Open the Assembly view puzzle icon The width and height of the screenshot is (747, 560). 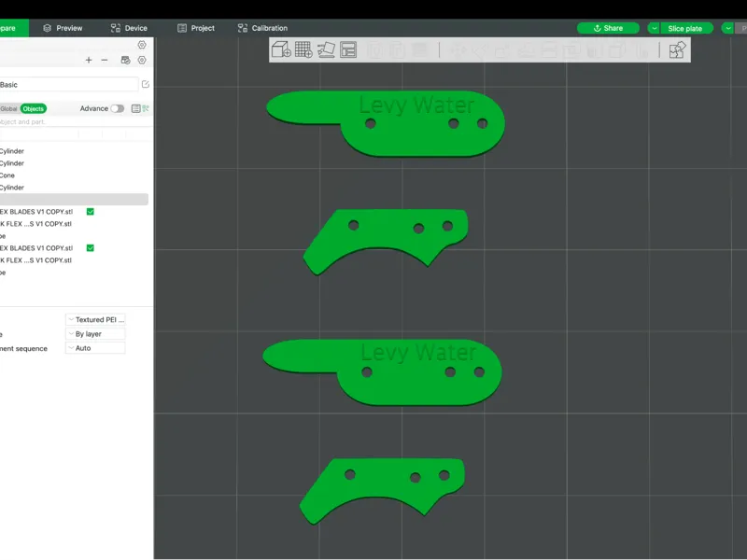[677, 49]
